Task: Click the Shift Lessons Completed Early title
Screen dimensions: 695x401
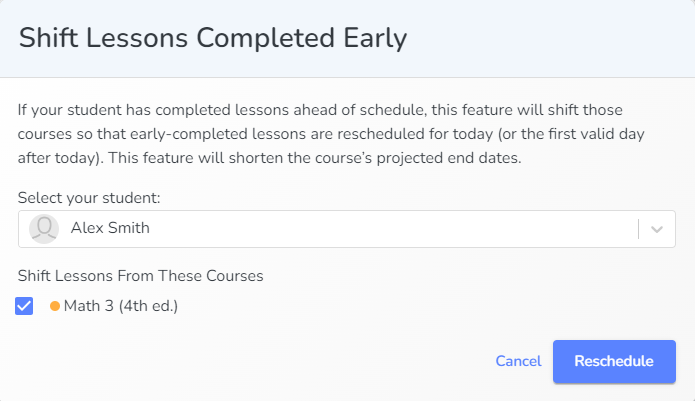Action: click(213, 38)
